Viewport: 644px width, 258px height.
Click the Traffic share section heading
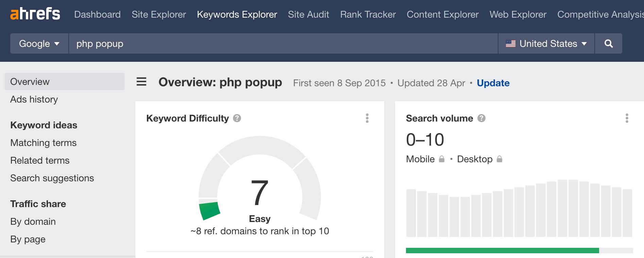(x=38, y=204)
